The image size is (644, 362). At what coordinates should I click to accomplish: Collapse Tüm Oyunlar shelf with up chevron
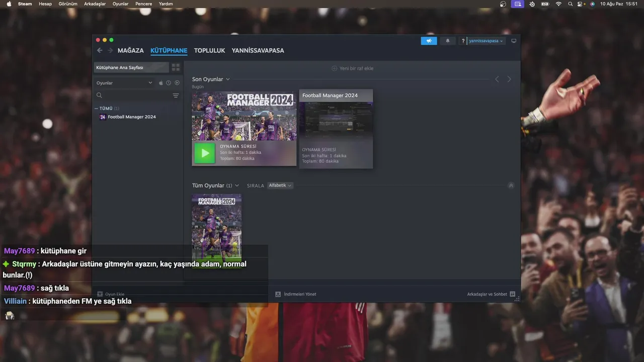[x=511, y=186]
